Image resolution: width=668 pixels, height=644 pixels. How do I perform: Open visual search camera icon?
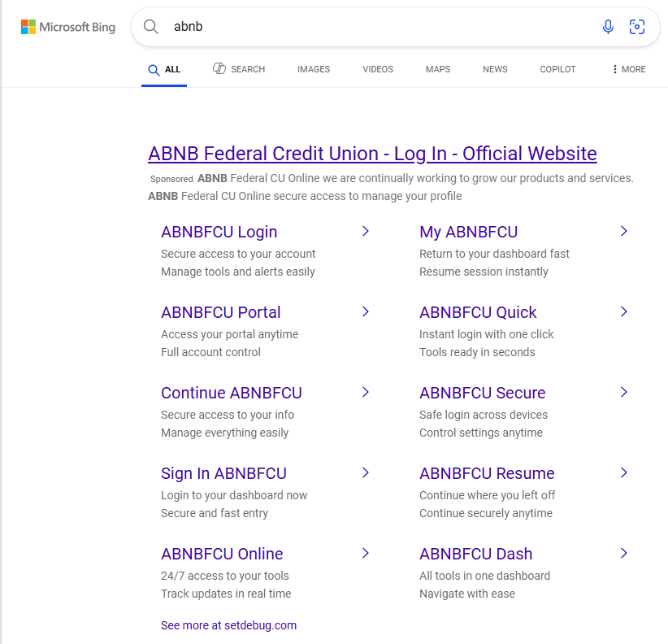[x=637, y=27]
